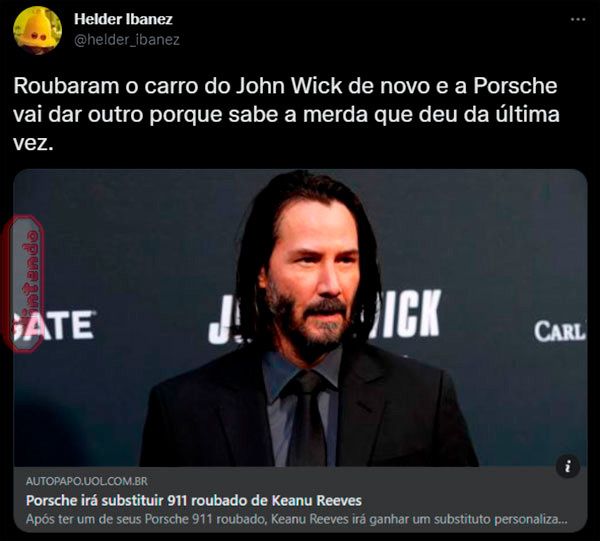Click the image info "i" icon
The image size is (600, 541).
pyautogui.click(x=567, y=466)
